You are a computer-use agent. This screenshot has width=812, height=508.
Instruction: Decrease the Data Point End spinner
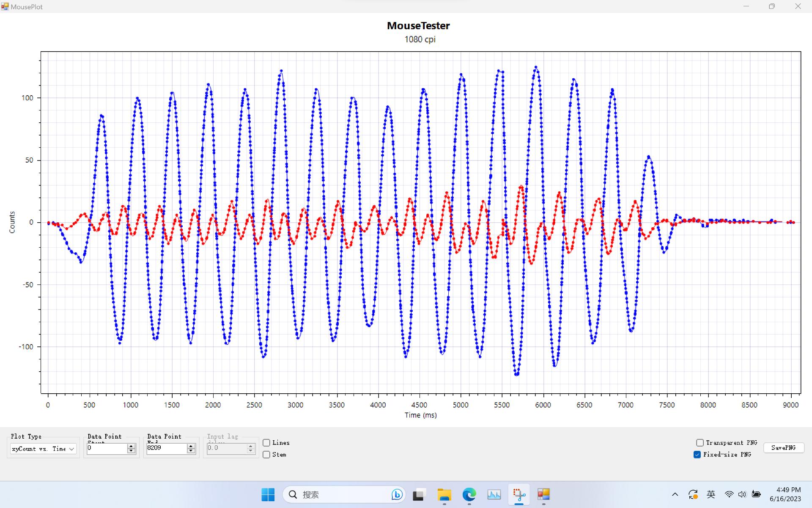(191, 451)
